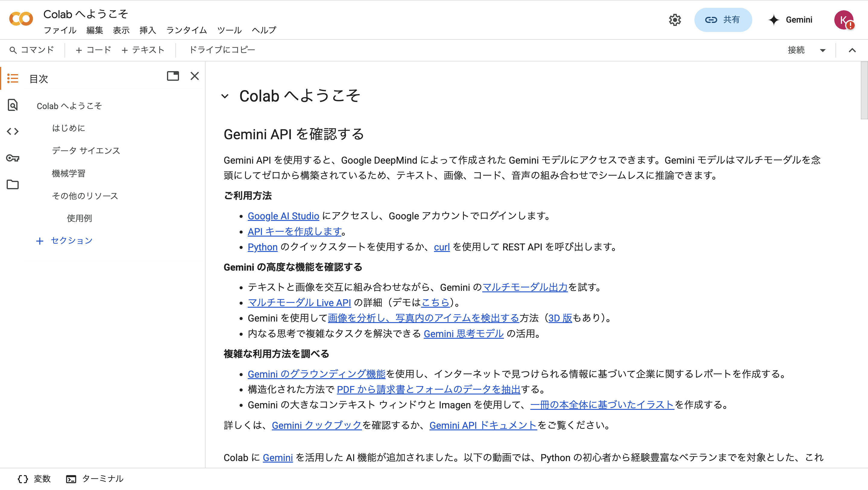Collapse the 'Colab へようこそ' heading chevron
The width and height of the screenshot is (868, 490).
(x=225, y=96)
